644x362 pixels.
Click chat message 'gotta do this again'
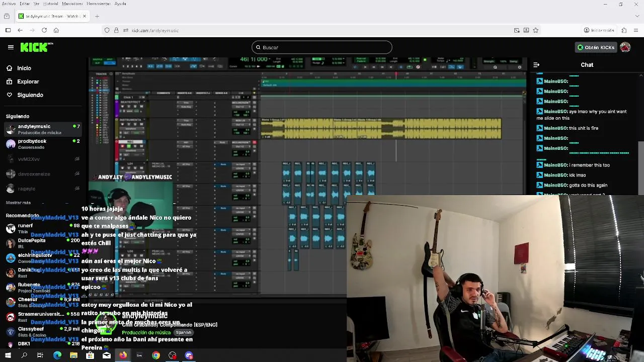(588, 185)
